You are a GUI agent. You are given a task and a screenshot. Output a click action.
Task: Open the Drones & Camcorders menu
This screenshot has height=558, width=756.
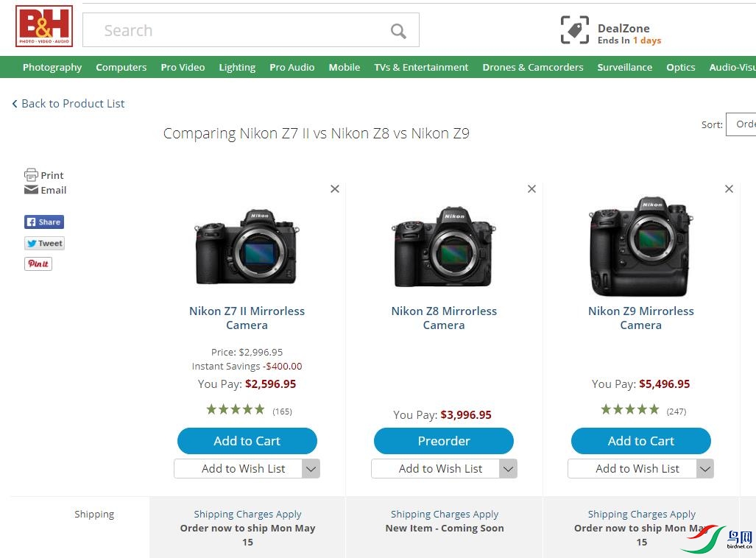click(533, 67)
